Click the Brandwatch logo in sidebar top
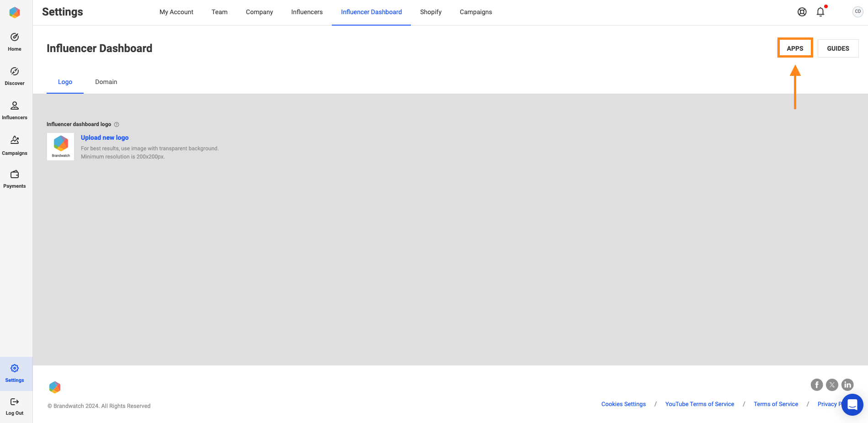The height and width of the screenshot is (423, 868). click(15, 12)
